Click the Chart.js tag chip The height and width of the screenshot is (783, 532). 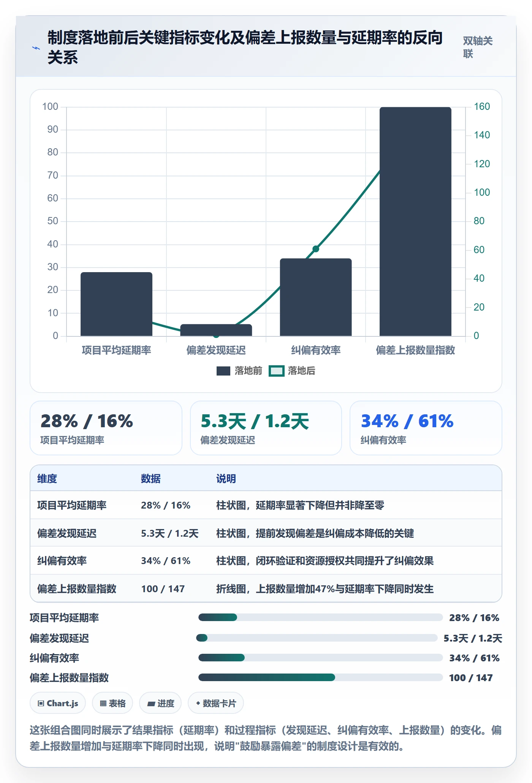58,703
